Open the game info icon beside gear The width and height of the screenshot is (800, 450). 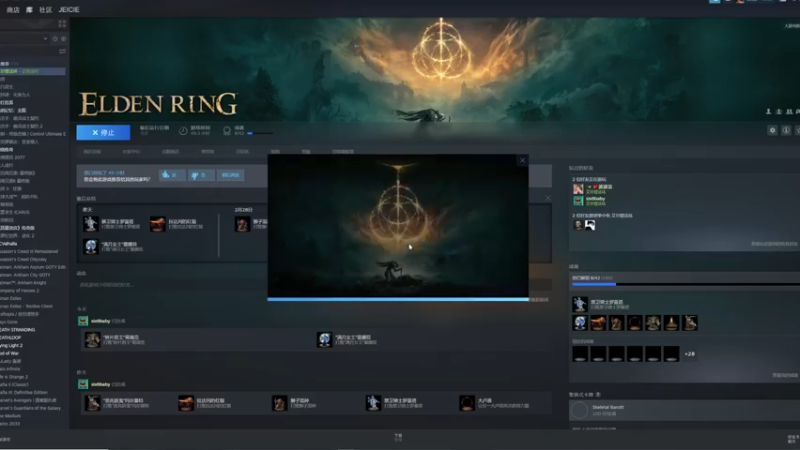coord(786,131)
